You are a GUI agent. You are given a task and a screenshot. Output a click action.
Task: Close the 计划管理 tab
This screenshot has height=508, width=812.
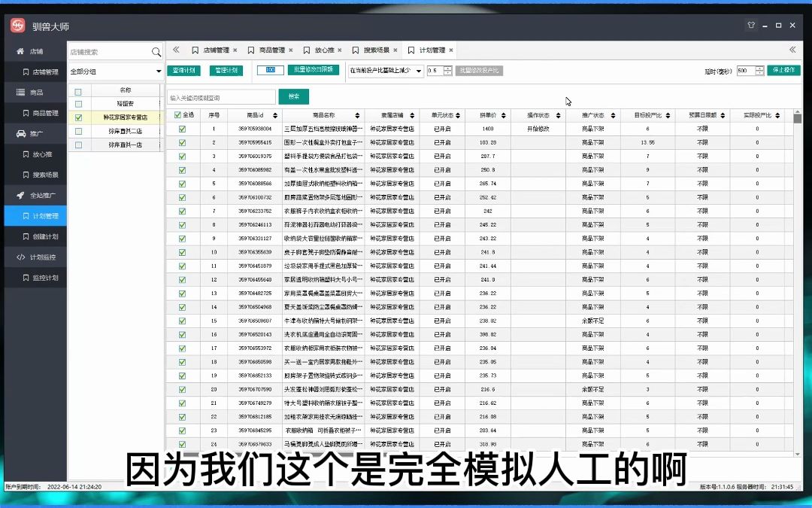[451, 50]
